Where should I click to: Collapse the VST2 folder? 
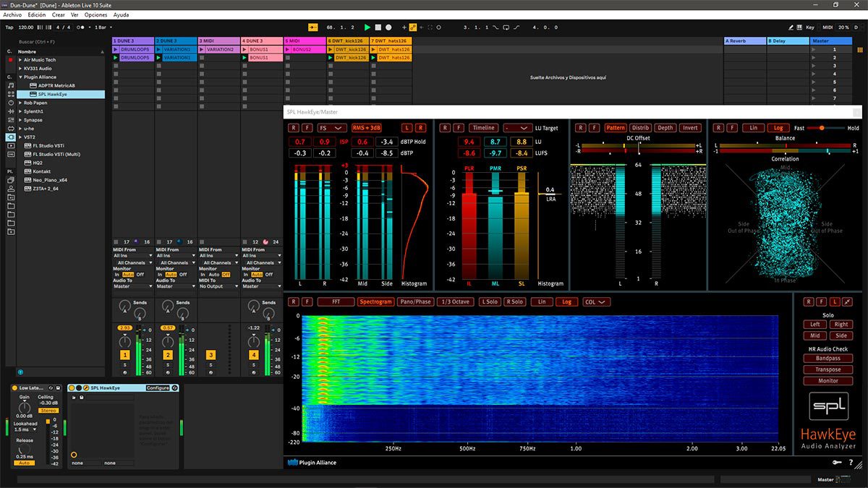coord(20,137)
